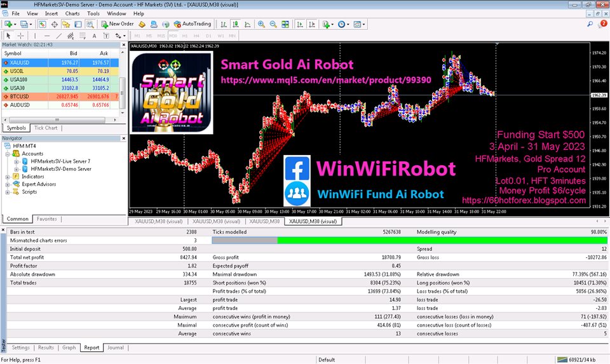The image size is (610, 364).
Task: Switch to bar chart display
Action: 224,24
